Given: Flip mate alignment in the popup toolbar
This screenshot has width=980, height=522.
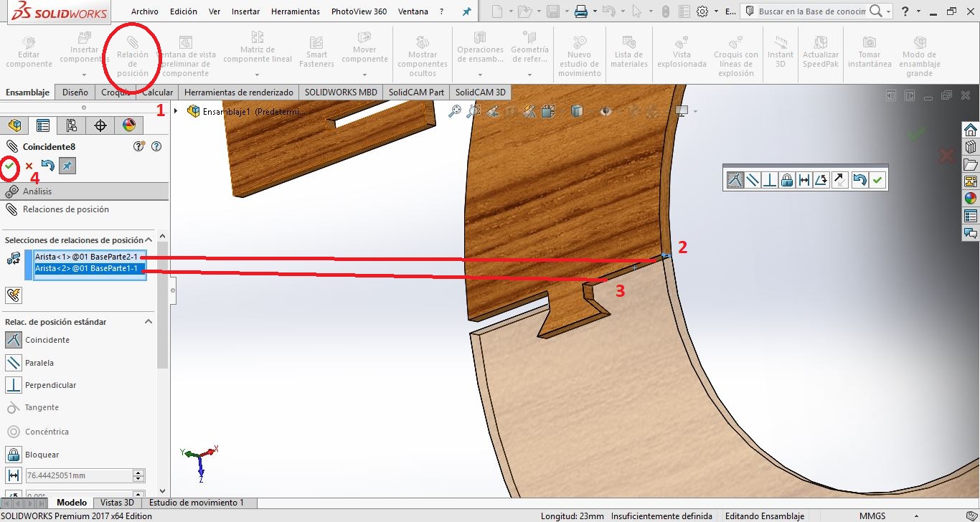Looking at the screenshot, I should (839, 180).
